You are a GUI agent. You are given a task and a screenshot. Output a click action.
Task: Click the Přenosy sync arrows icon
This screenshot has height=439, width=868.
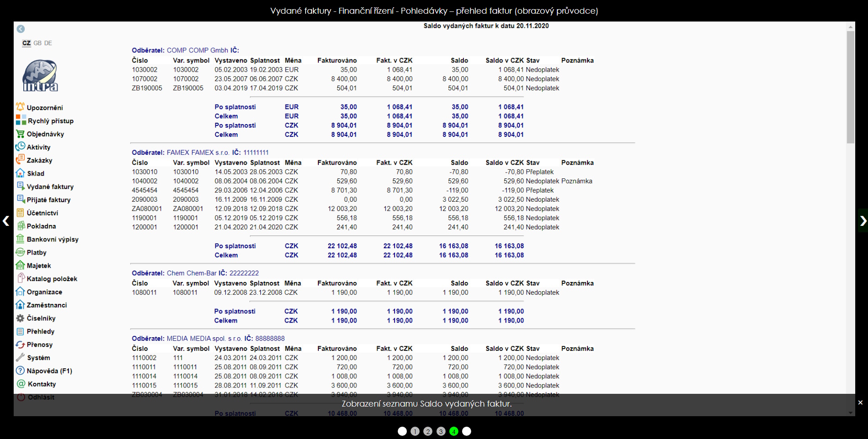click(20, 345)
